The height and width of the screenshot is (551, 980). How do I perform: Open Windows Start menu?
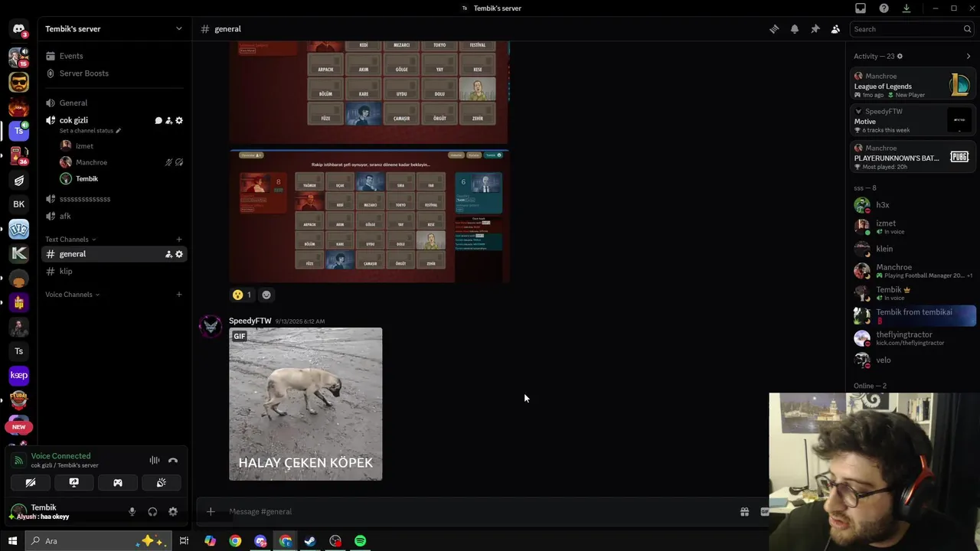click(12, 541)
